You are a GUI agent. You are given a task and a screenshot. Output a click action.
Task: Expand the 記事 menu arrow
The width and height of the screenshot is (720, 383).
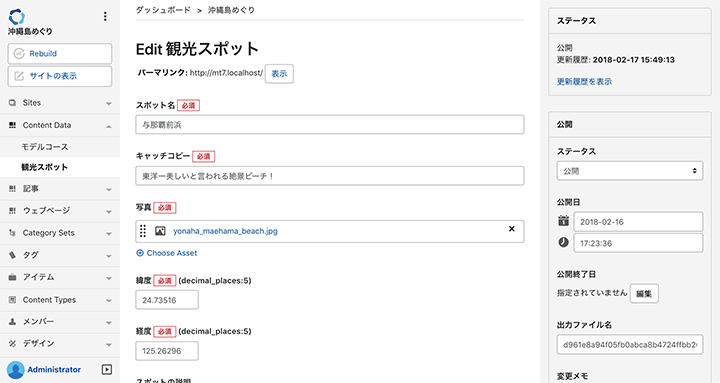[109, 190]
